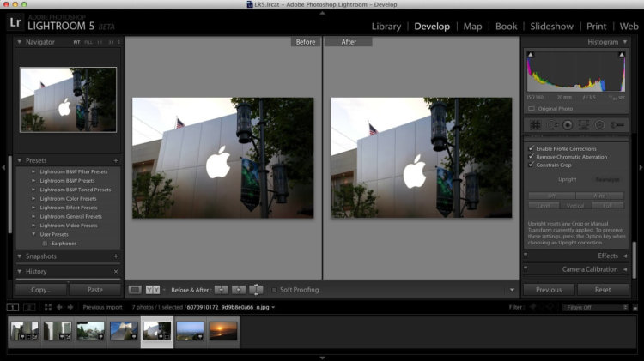Select the Earphones user preset
The width and height of the screenshot is (644, 361).
click(64, 244)
